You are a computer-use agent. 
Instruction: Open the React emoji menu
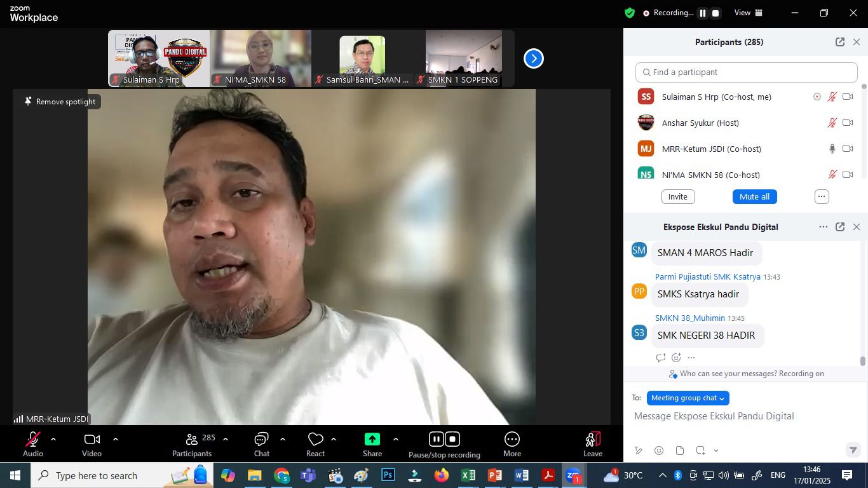315,440
